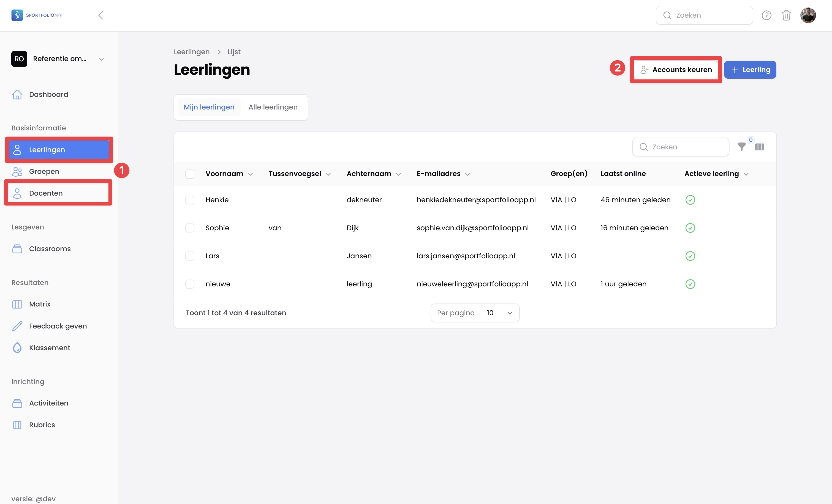
Task: Toggle table columns icon
Action: click(x=759, y=147)
